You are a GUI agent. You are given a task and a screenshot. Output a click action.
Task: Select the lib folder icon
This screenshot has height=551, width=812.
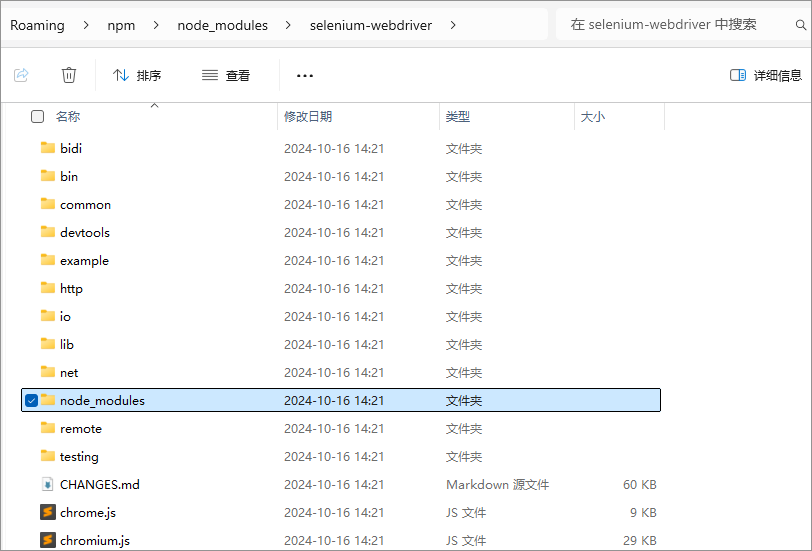click(48, 344)
